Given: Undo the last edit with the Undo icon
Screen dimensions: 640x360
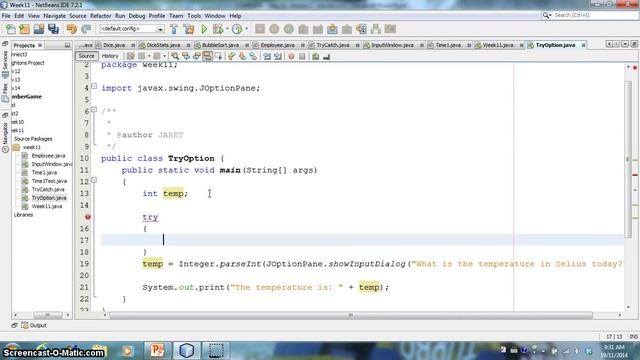Looking at the screenshot, I should click(72, 29).
